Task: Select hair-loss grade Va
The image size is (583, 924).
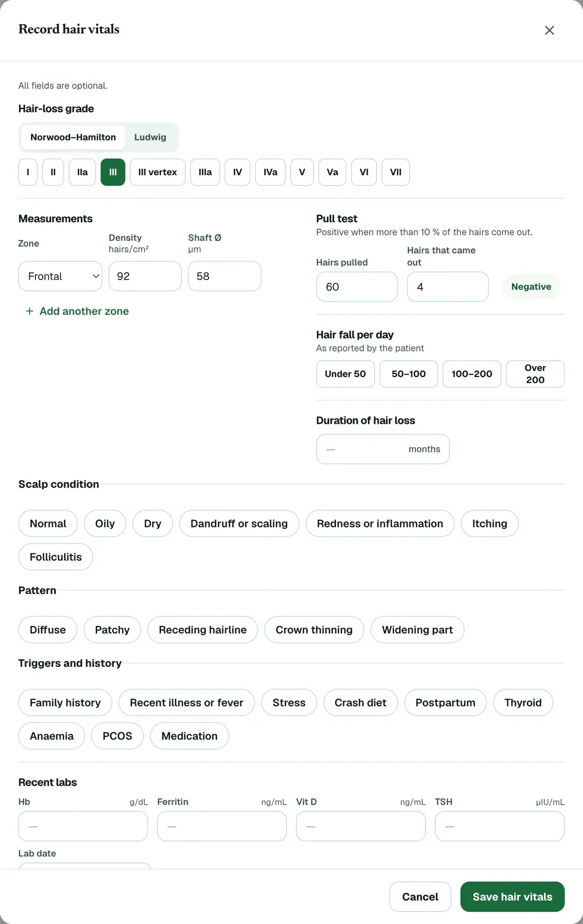Action: (x=332, y=172)
